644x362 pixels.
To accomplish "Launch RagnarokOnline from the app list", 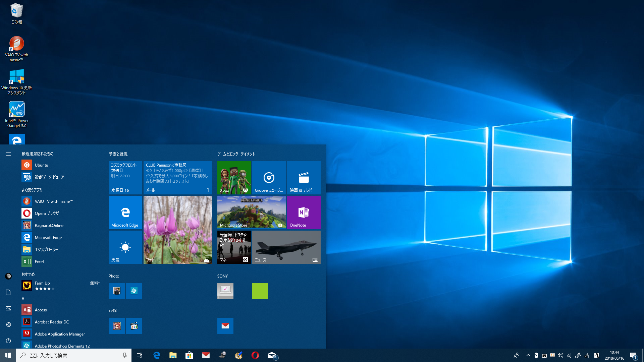I will click(61, 225).
